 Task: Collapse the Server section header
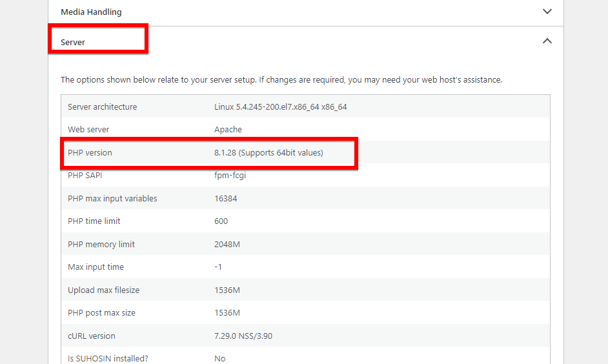click(73, 42)
